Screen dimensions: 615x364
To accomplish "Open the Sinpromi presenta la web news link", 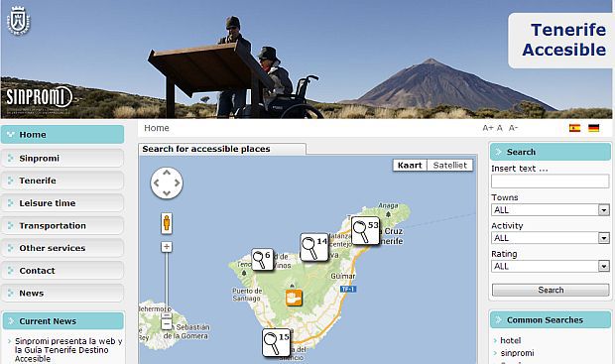I will pos(68,350).
